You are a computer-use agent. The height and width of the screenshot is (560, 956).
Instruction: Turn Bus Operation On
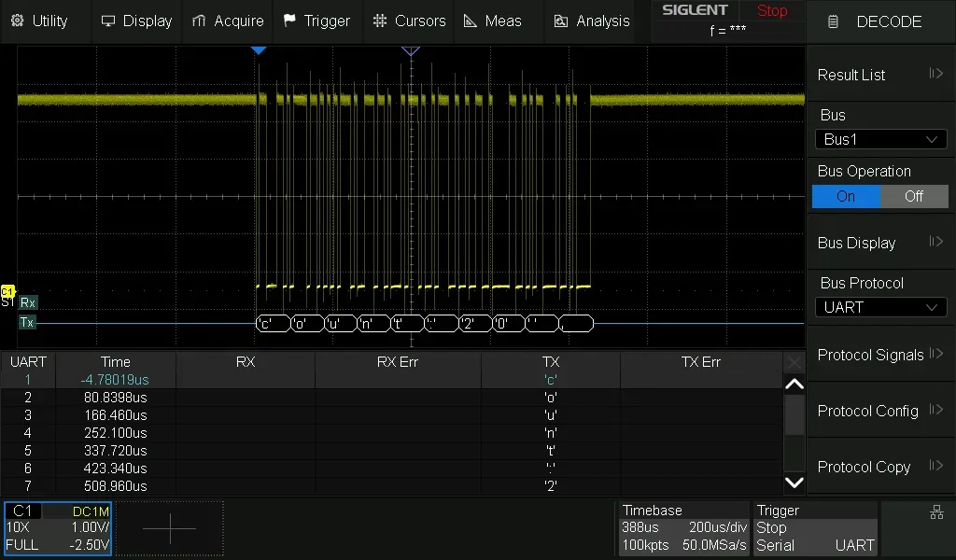tap(846, 196)
